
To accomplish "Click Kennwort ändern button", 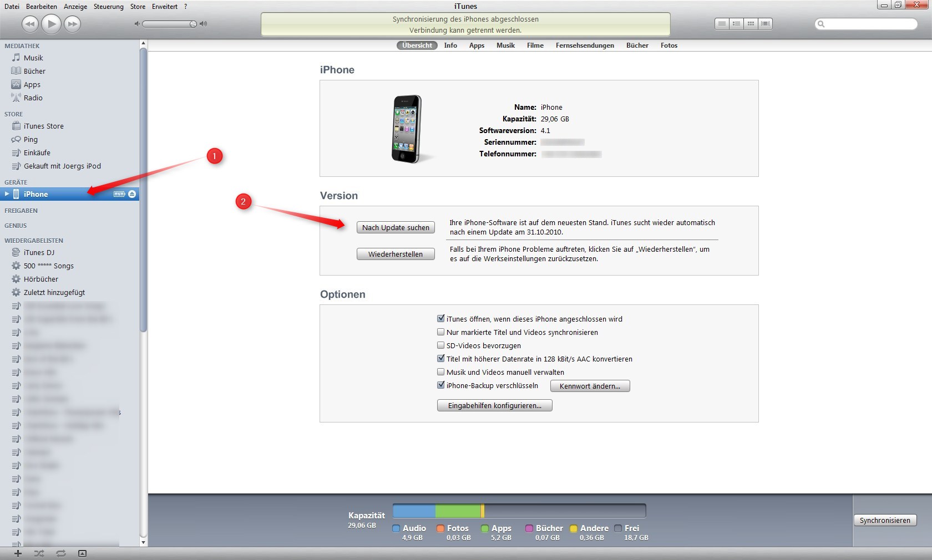I will pyautogui.click(x=590, y=386).
